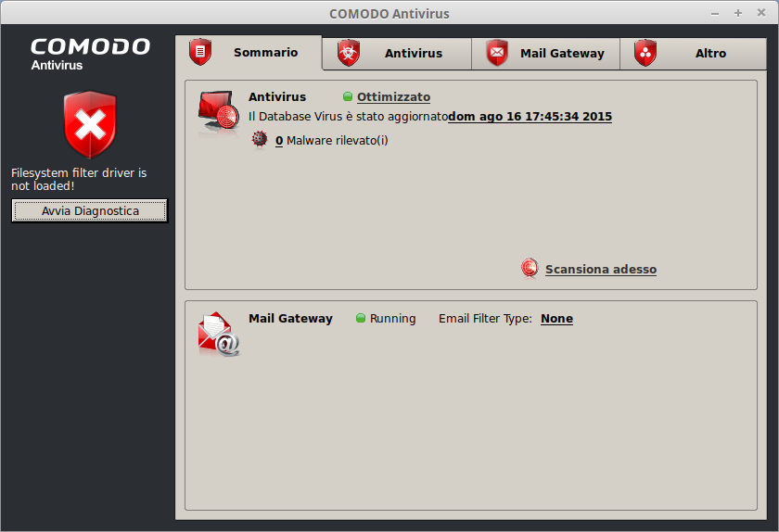The image size is (779, 532).
Task: Close the COMODO Antivirus window
Action: tap(761, 12)
